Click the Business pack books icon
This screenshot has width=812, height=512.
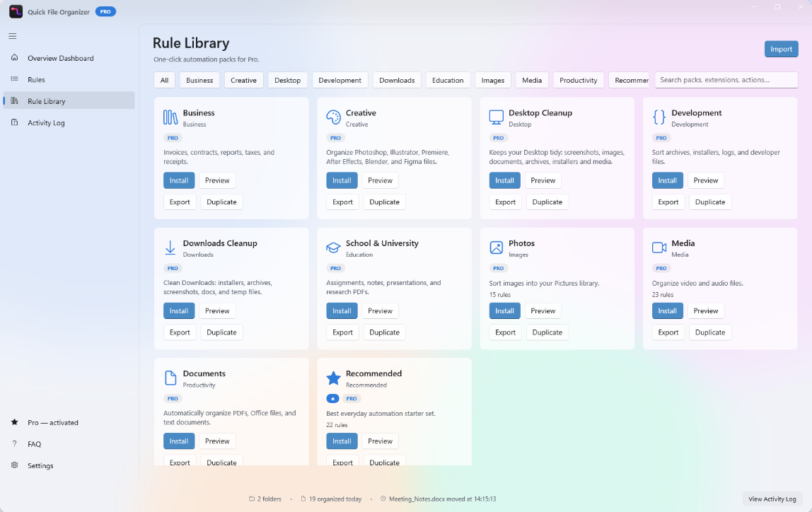(170, 117)
